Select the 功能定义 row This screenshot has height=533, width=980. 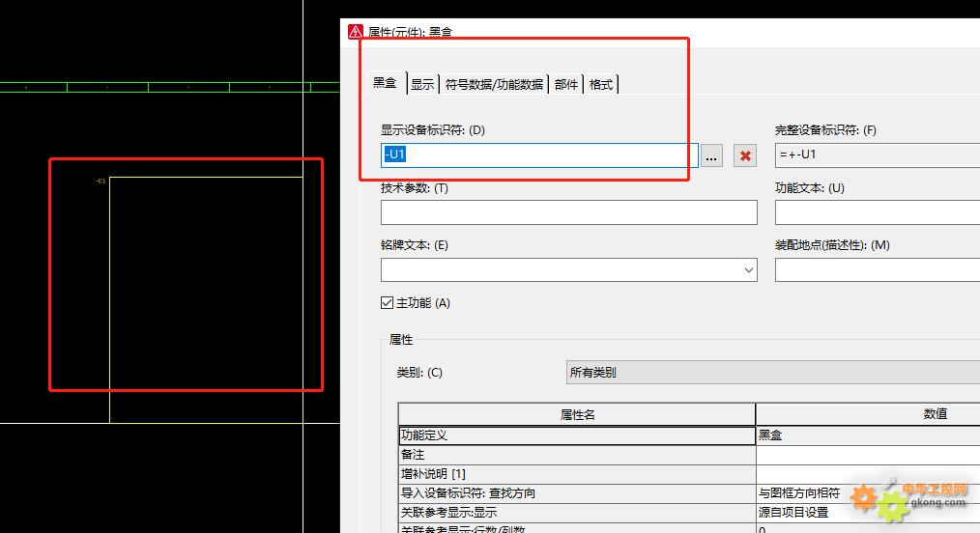(577, 435)
